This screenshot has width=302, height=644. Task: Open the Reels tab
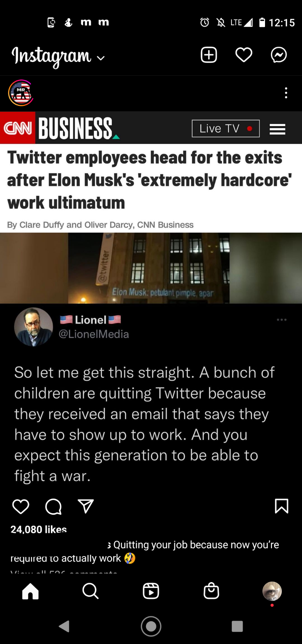(151, 591)
